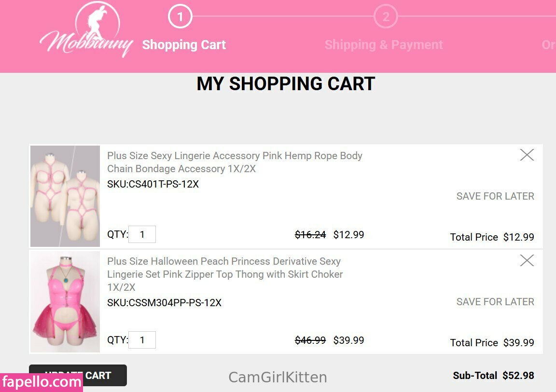
Task: Click the Update Cart button
Action: (78, 375)
